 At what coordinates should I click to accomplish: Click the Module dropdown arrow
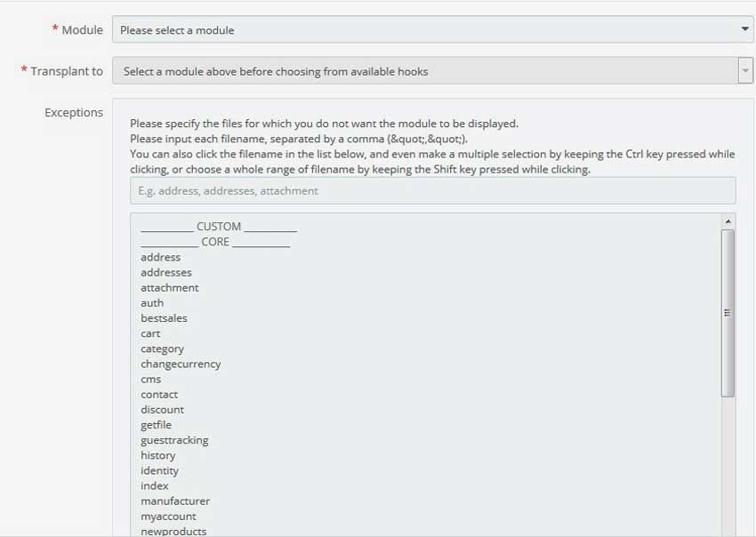coord(745,29)
